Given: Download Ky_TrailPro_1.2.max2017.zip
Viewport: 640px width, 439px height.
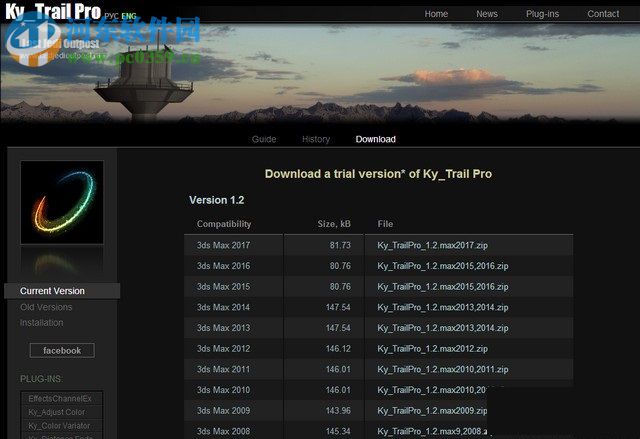Looking at the screenshot, I should tap(432, 245).
